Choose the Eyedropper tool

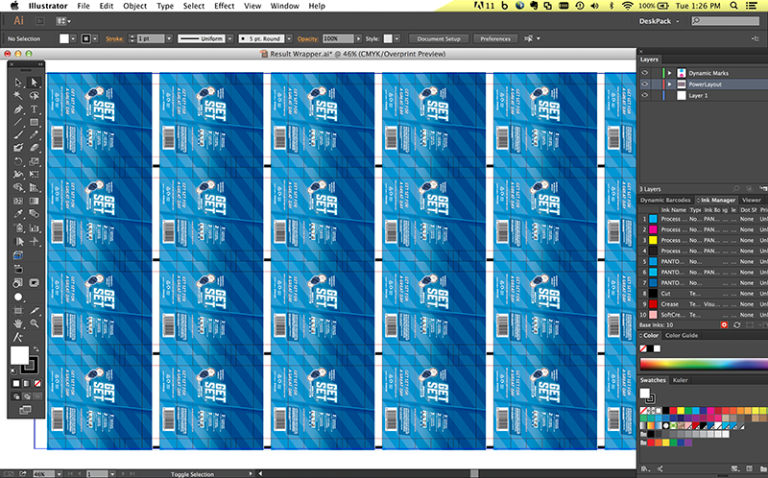(18, 214)
